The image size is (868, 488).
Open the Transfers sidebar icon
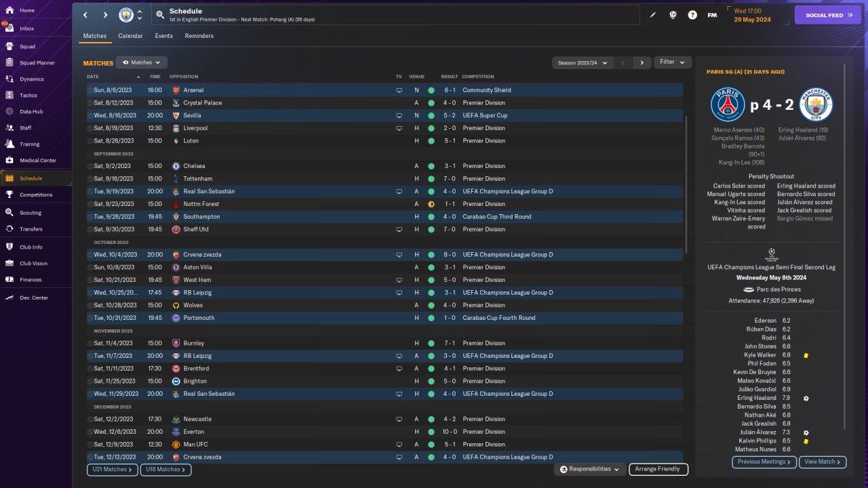click(9, 229)
